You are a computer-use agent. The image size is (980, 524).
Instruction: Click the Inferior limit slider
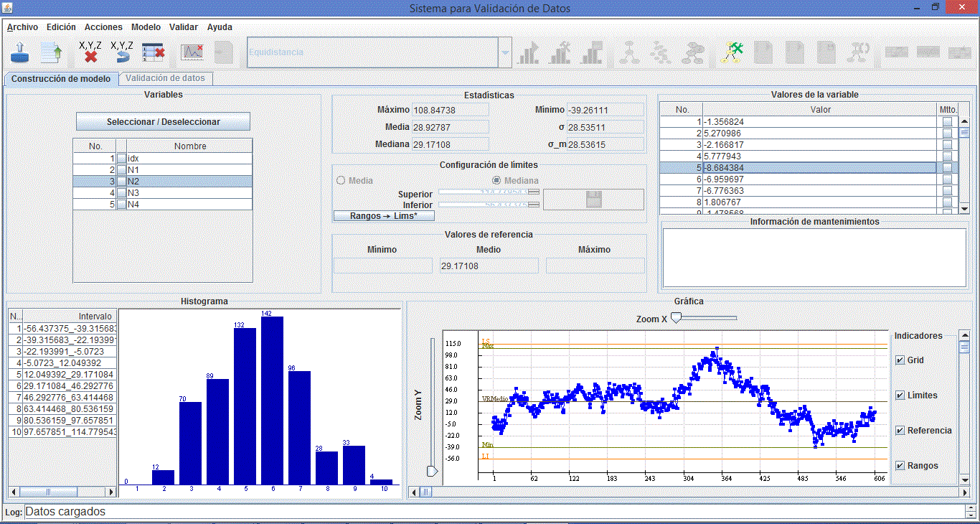click(x=489, y=205)
